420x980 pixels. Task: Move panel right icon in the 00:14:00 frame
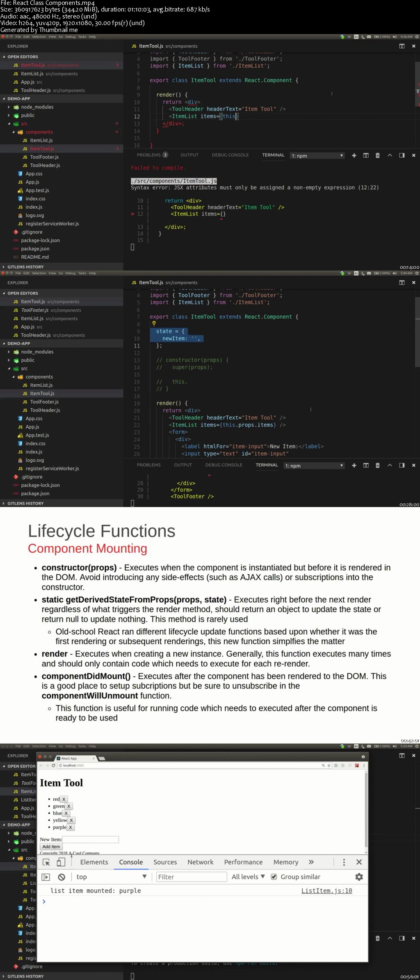coord(402,155)
